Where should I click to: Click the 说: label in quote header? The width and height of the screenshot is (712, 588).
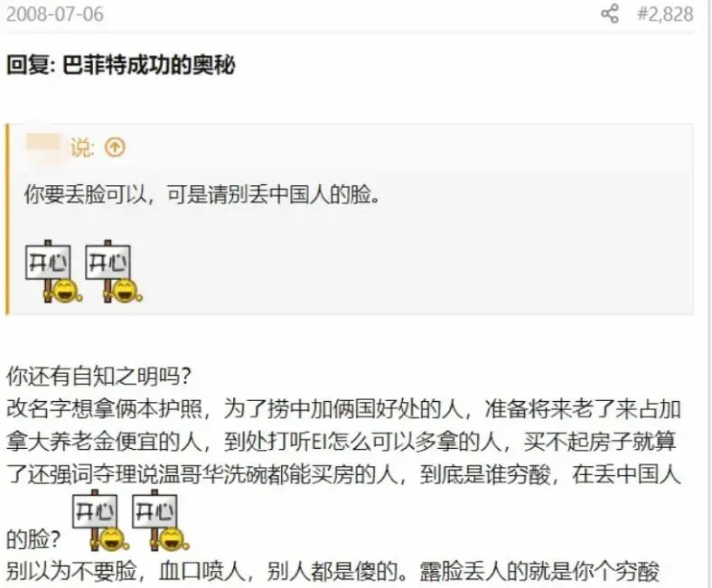(82, 147)
